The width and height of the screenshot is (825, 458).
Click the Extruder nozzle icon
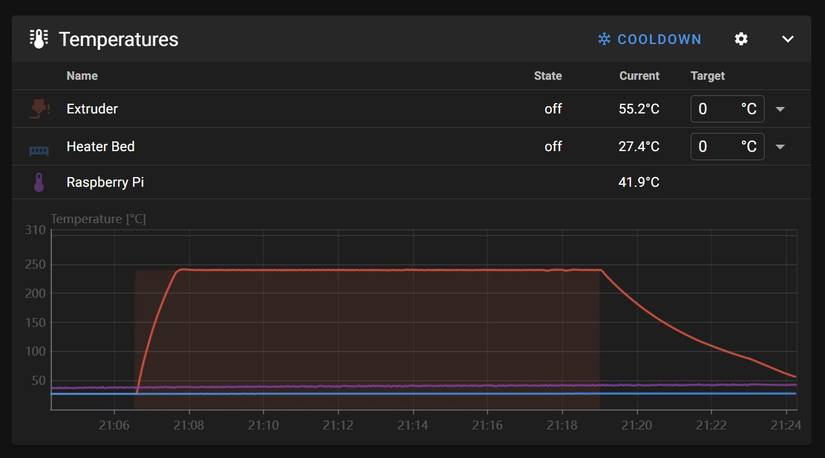(x=39, y=109)
